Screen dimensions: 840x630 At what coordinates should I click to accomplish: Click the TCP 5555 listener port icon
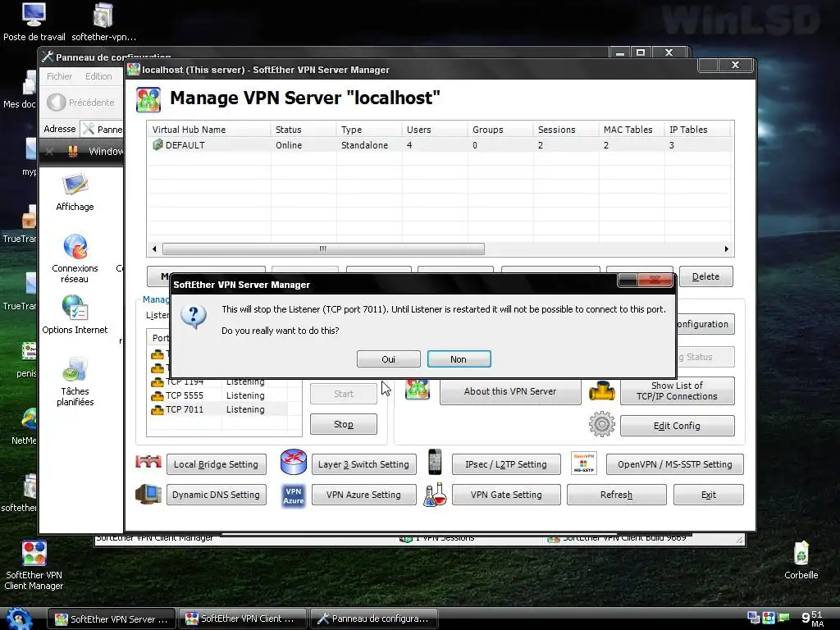click(157, 396)
